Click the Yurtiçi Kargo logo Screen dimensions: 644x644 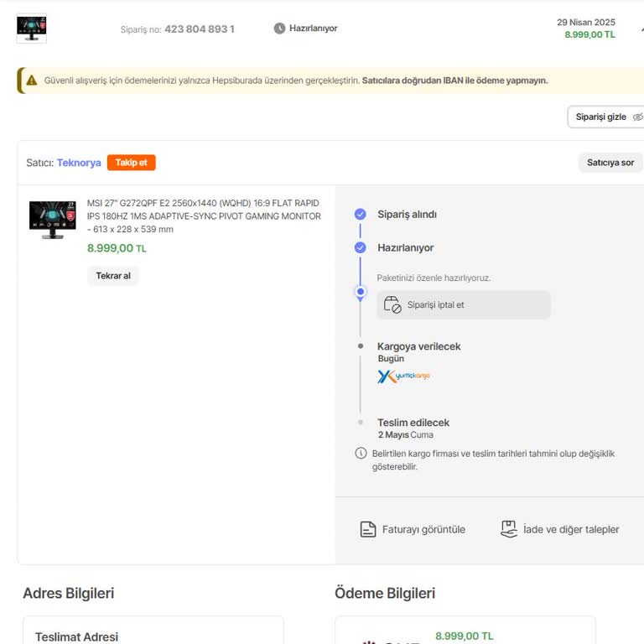pyautogui.click(x=403, y=377)
